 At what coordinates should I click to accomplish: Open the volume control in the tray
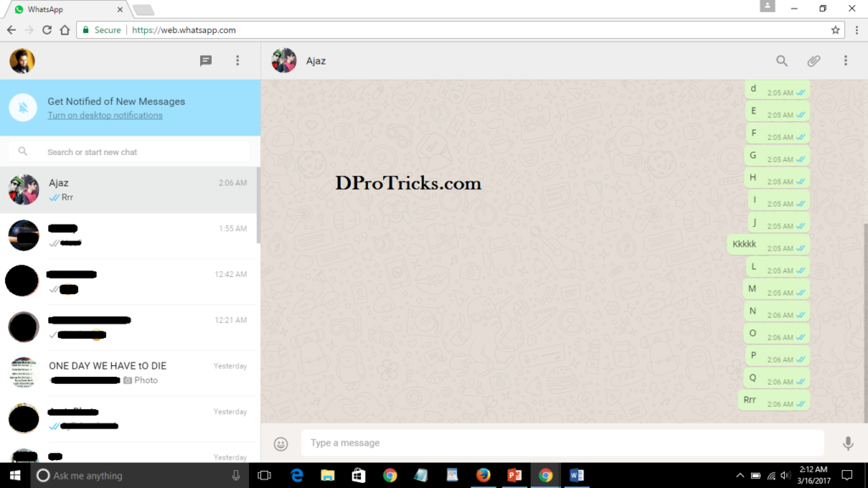(786, 475)
